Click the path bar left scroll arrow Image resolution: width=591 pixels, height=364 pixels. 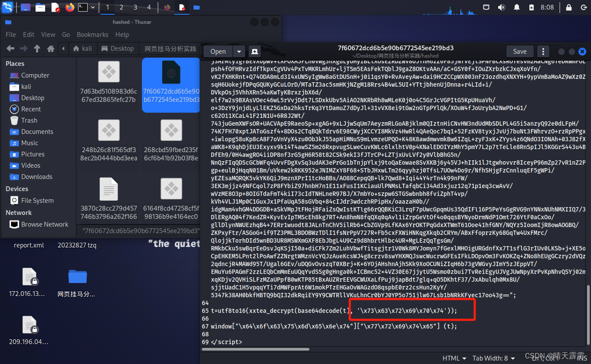pos(64,49)
